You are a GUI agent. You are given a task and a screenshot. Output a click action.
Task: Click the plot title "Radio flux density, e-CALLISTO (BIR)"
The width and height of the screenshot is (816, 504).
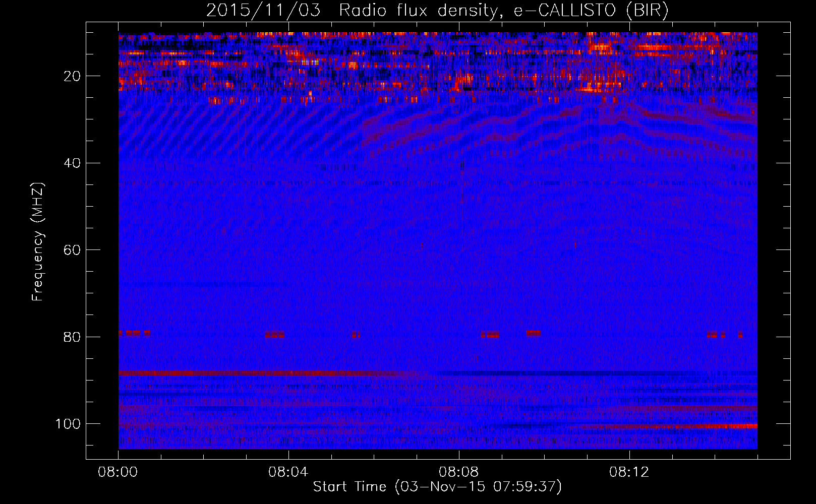coord(503,11)
